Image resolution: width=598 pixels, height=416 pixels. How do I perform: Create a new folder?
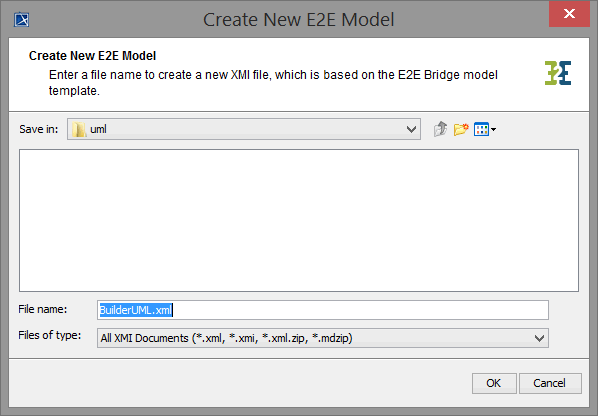(461, 129)
